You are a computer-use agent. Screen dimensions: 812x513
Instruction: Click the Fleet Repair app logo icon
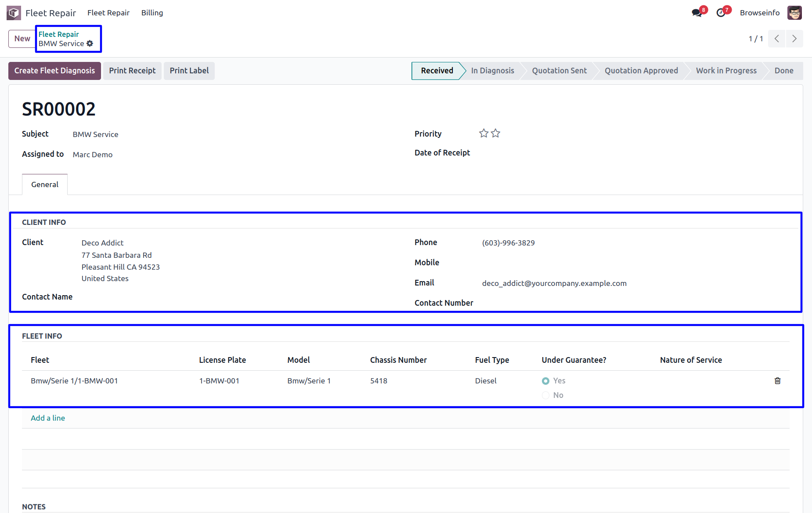tap(14, 13)
